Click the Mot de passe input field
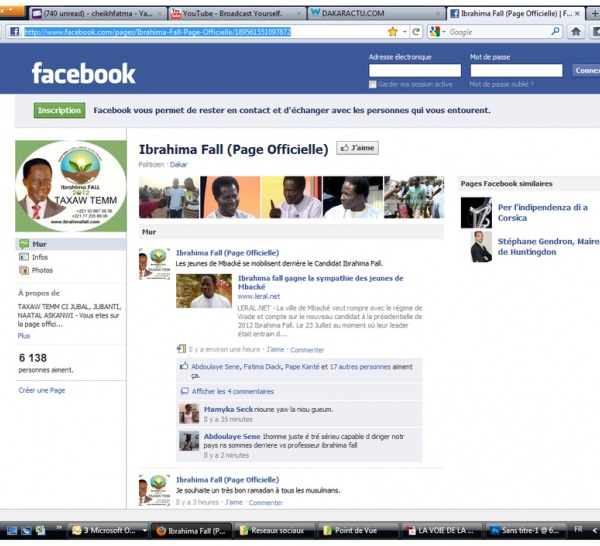The height and width of the screenshot is (546, 600). point(516,70)
